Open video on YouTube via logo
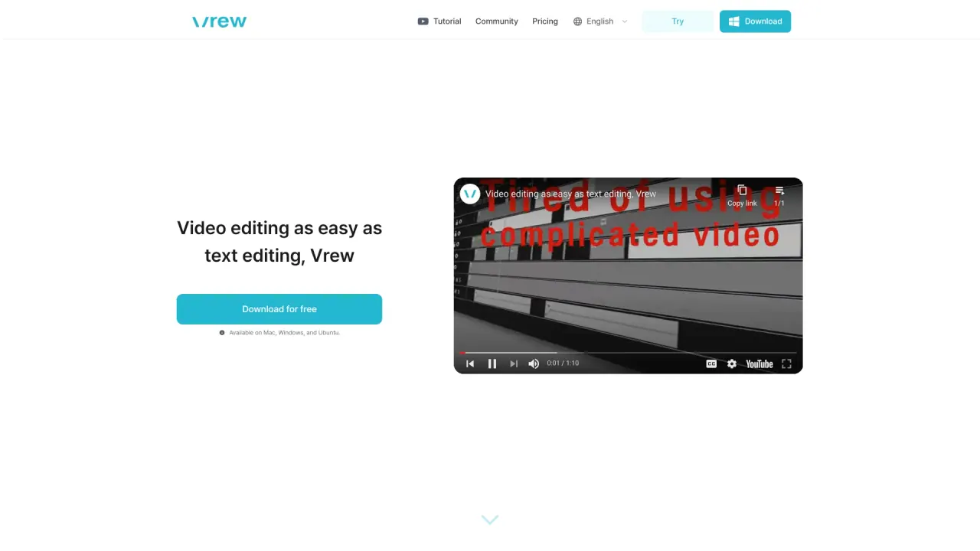This screenshot has width=980, height=551. tap(759, 364)
